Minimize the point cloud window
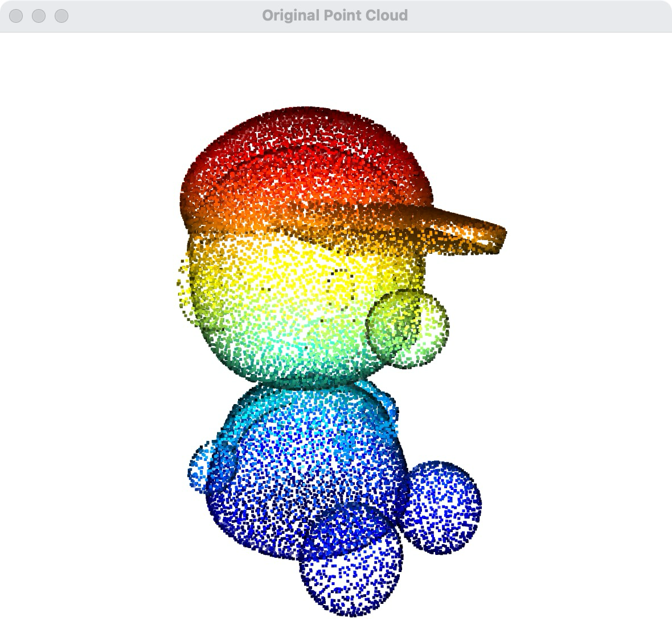672x642 pixels. 39,16
